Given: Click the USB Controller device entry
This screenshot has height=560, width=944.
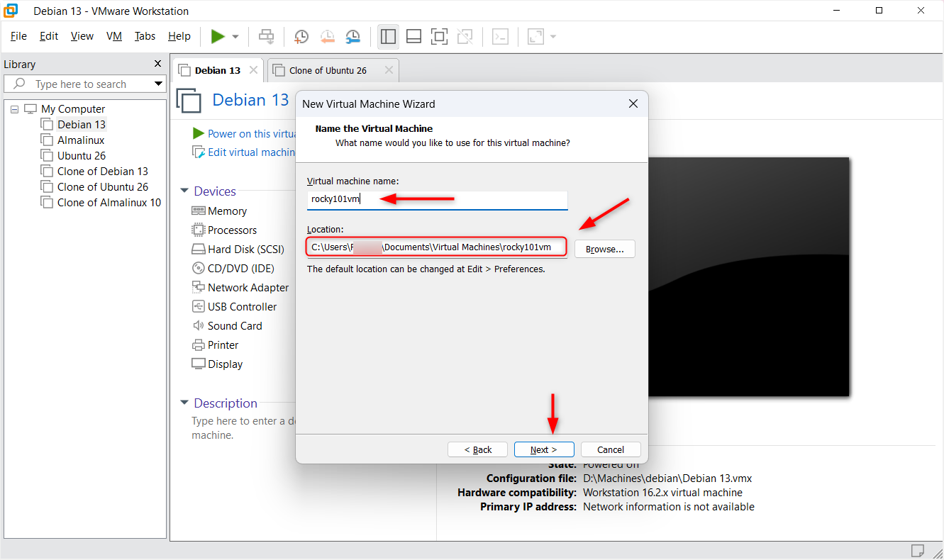Looking at the screenshot, I should pos(234,307).
